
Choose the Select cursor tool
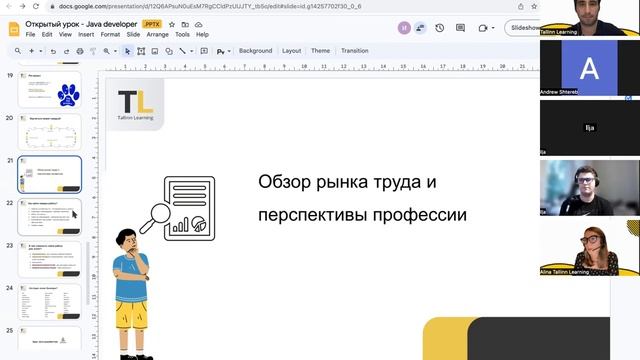pos(128,51)
